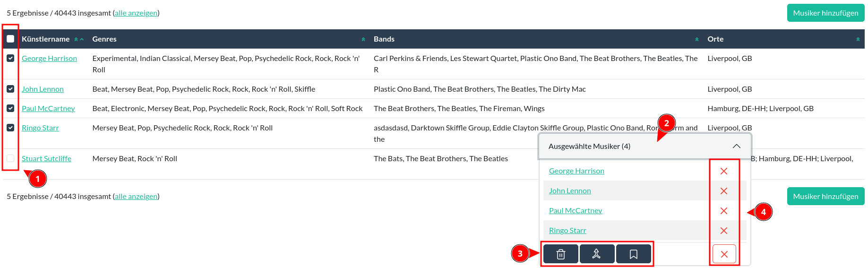This screenshot has width=868, height=268.
Task: Uncheck the John Lennon row checkbox
Action: 10,89
